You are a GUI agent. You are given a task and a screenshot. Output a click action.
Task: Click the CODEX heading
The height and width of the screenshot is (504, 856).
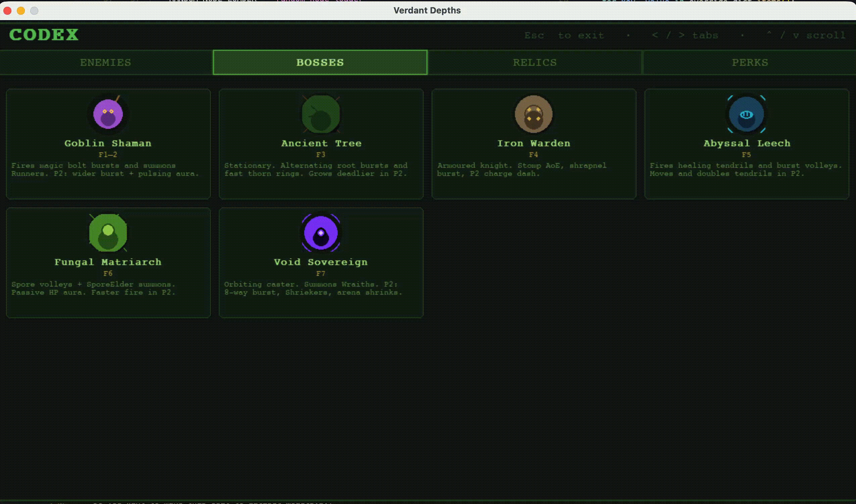click(x=44, y=35)
